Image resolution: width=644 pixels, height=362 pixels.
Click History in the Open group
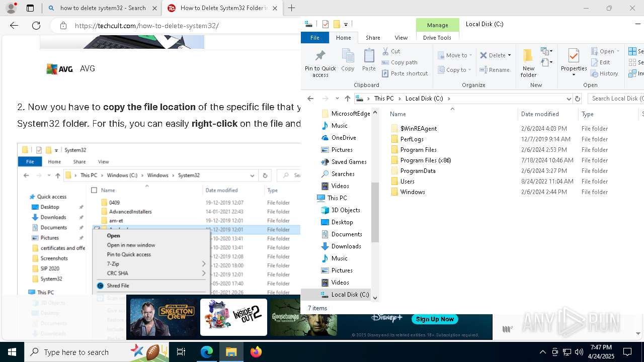click(x=605, y=73)
